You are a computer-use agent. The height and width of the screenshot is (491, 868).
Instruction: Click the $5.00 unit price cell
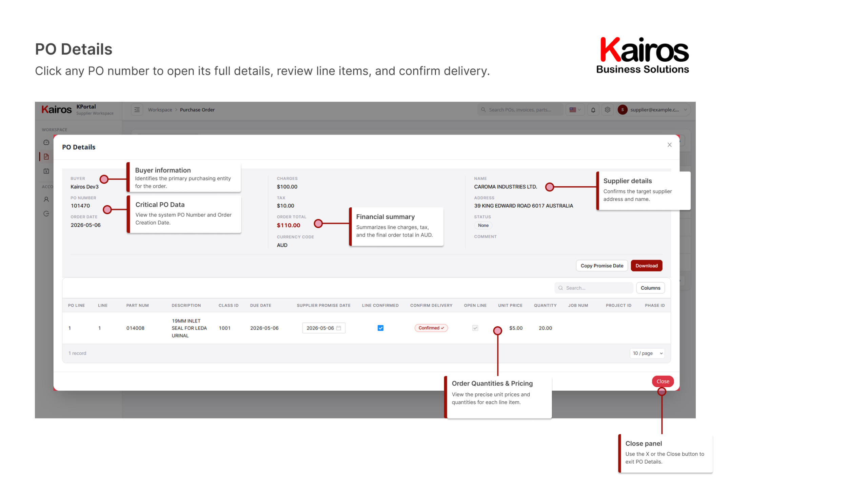tap(516, 328)
